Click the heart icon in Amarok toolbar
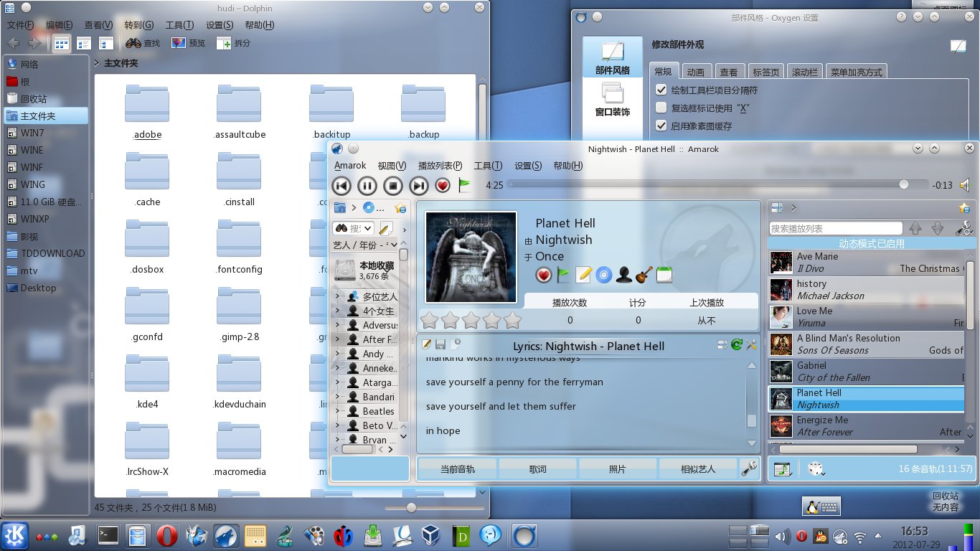The height and width of the screenshot is (551, 980). coord(443,186)
